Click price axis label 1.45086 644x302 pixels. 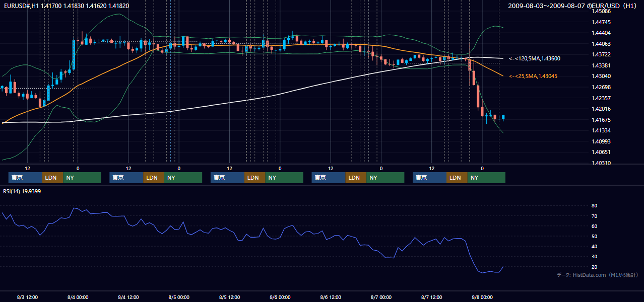click(601, 11)
